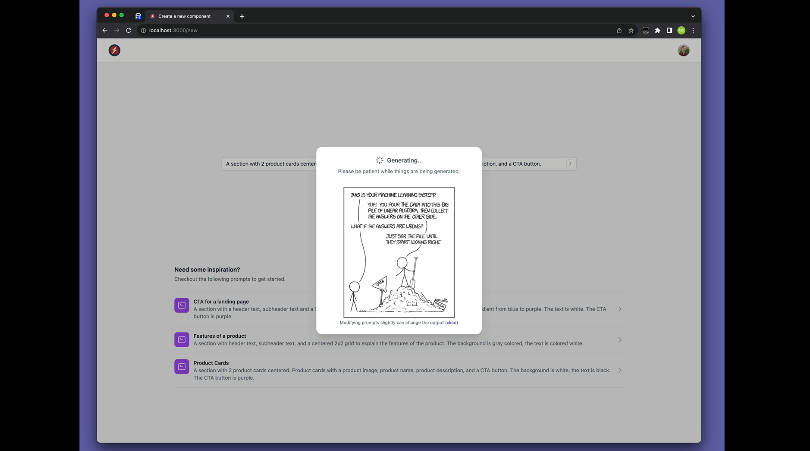Click the purple icon beside CTA for a landing page

(181, 305)
